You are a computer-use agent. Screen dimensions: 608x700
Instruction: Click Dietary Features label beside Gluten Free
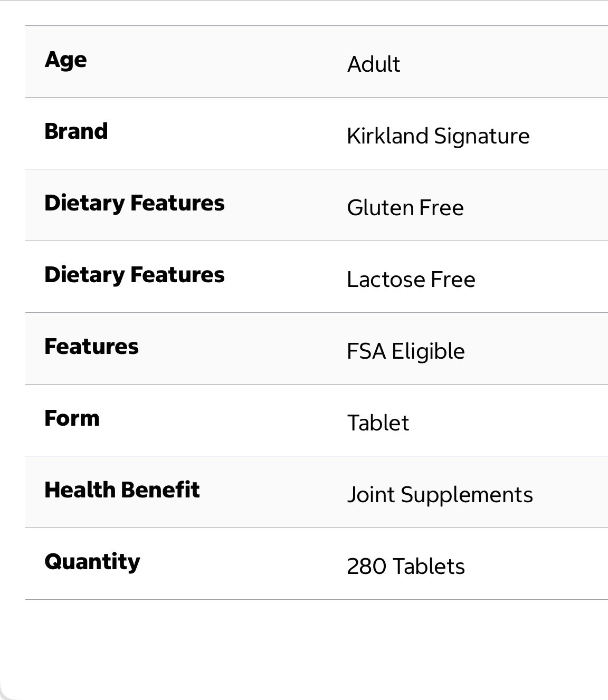click(x=135, y=204)
